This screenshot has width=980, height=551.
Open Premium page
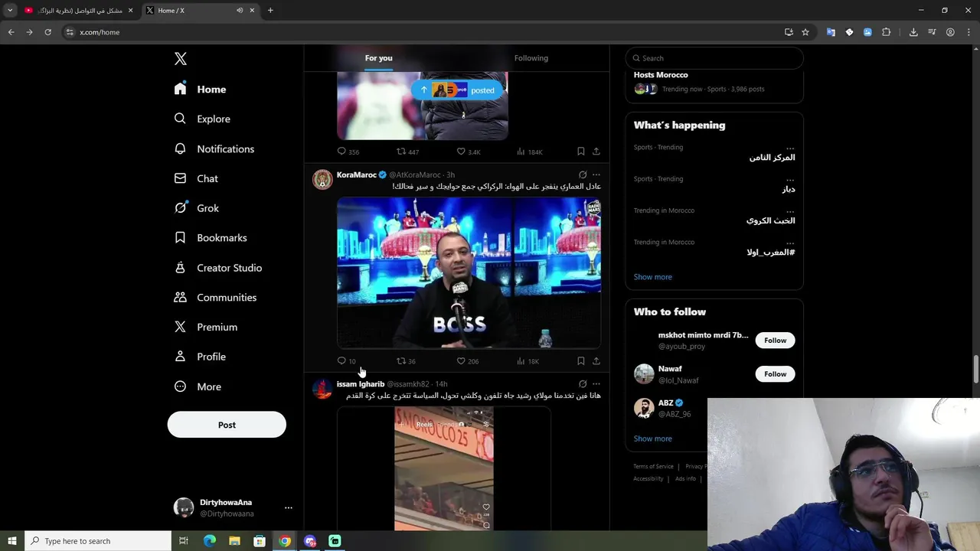[x=206, y=327]
